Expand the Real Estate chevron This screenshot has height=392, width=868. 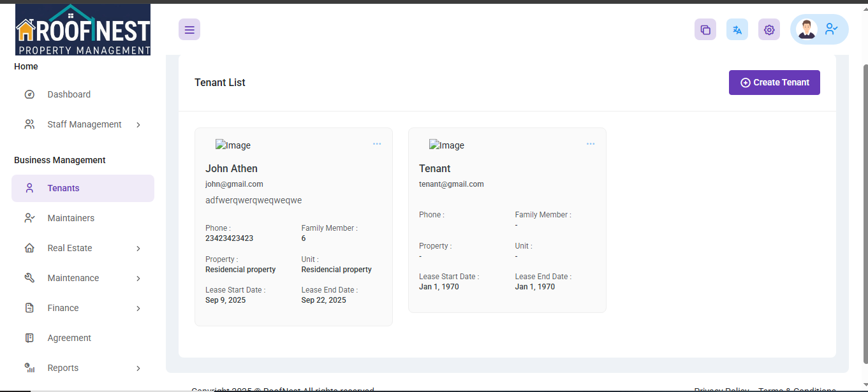(138, 249)
